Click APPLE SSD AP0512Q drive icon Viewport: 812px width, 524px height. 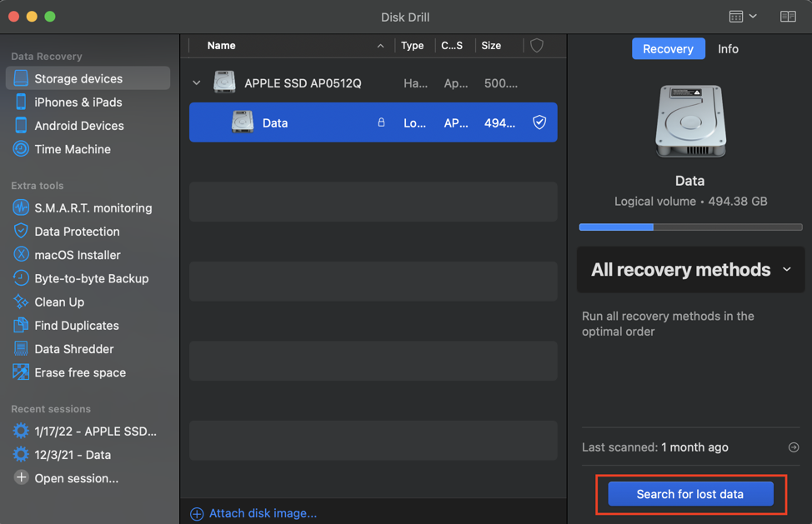point(225,82)
